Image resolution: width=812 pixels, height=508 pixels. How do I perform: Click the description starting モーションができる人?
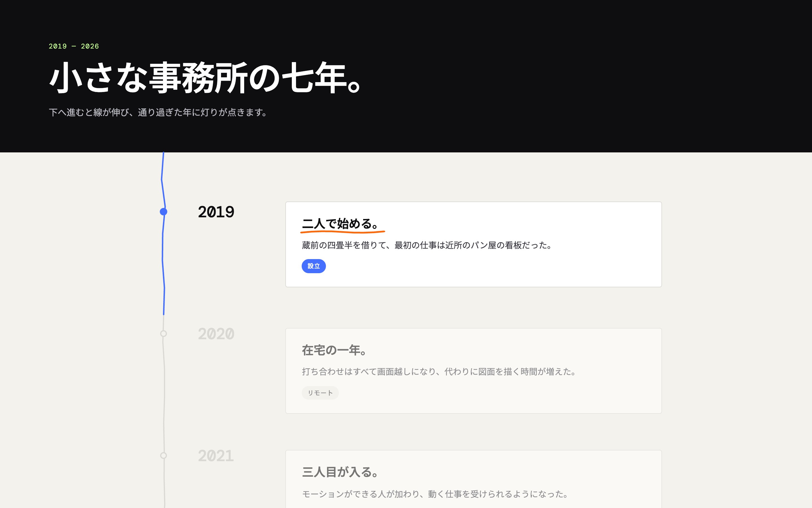pyautogui.click(x=435, y=494)
